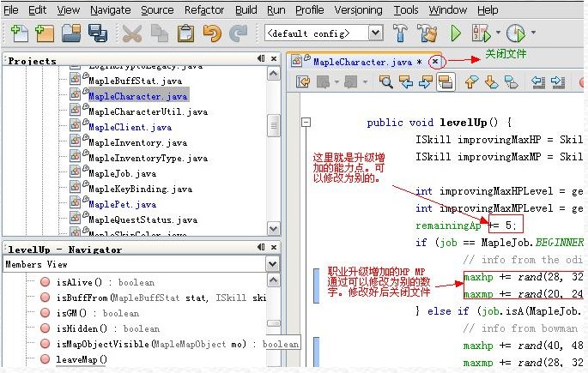This screenshot has height=373, width=588.
Task: Click Previous Bookmark up-arrow icon
Action: click(471, 81)
